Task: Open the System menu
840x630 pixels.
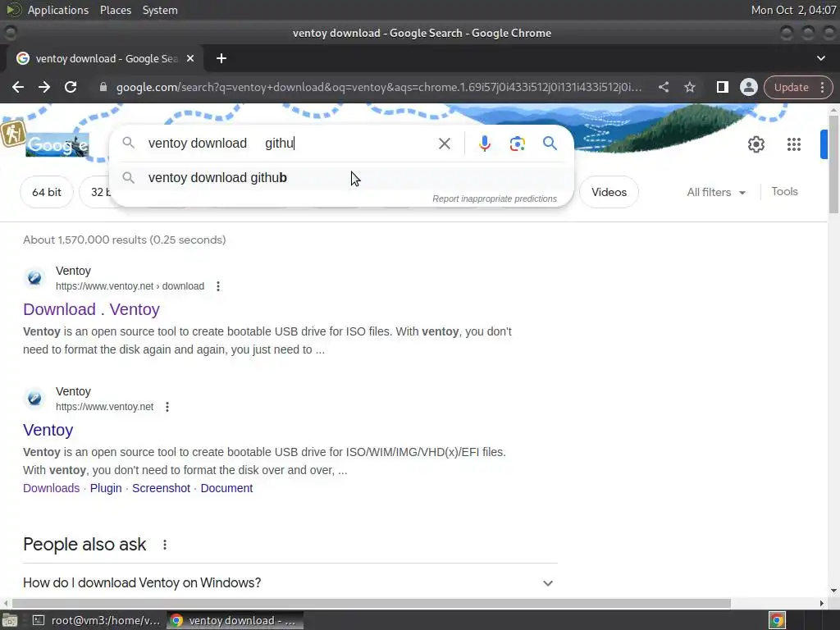Action: [160, 10]
